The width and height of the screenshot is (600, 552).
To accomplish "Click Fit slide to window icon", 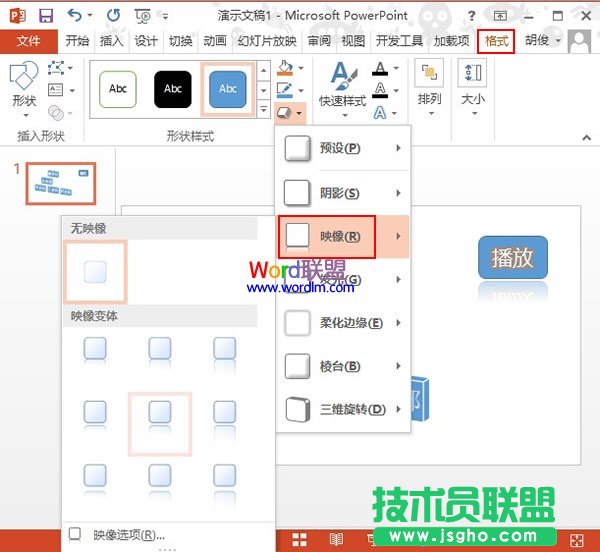I will point(576,540).
